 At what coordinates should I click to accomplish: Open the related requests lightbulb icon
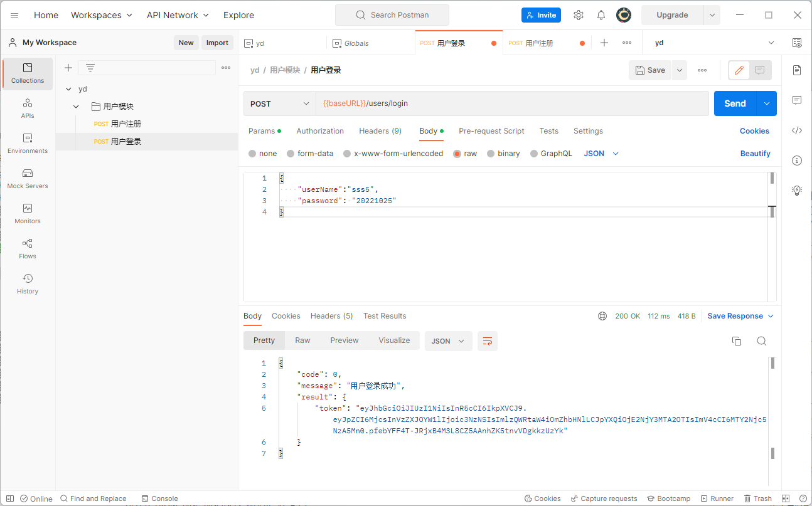[x=797, y=190]
